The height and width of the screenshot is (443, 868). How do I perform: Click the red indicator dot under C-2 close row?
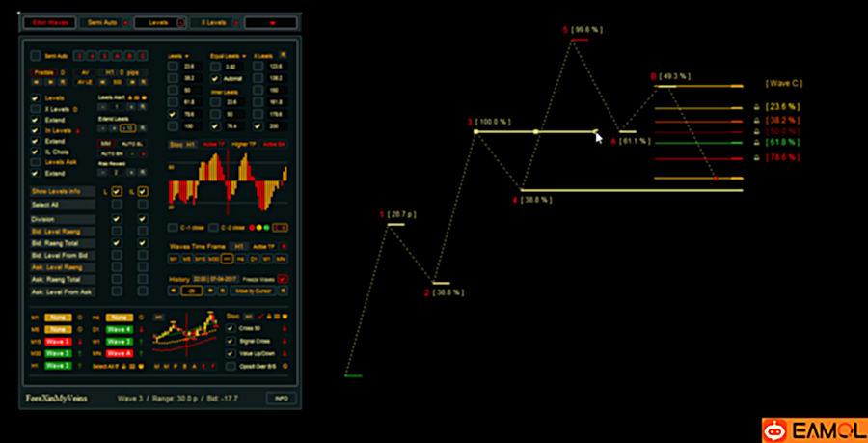point(252,228)
